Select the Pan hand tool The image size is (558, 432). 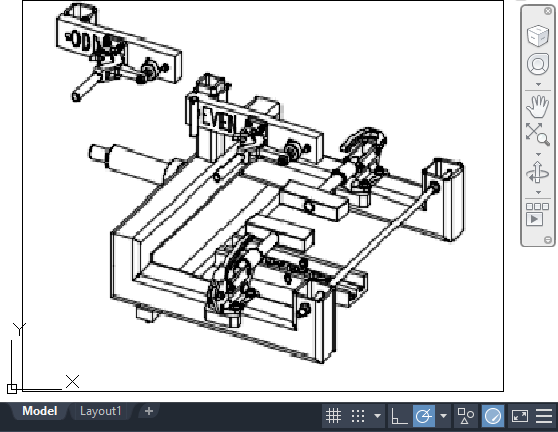point(538,106)
